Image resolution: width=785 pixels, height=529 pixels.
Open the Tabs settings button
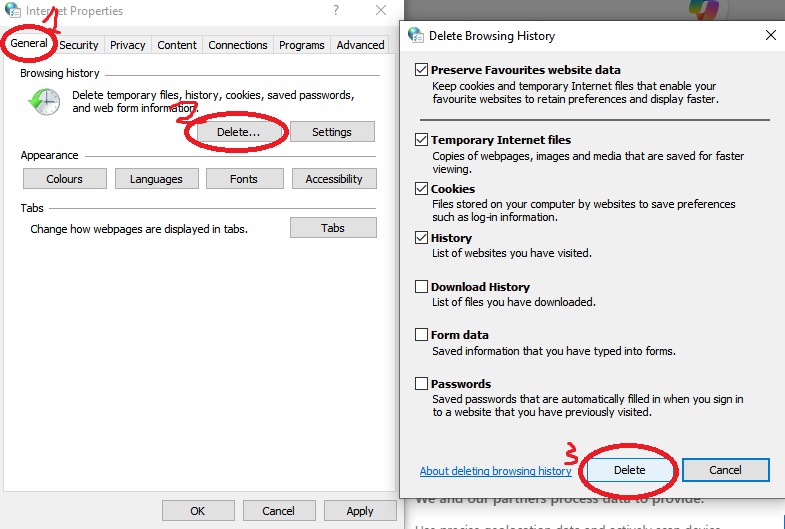click(333, 228)
